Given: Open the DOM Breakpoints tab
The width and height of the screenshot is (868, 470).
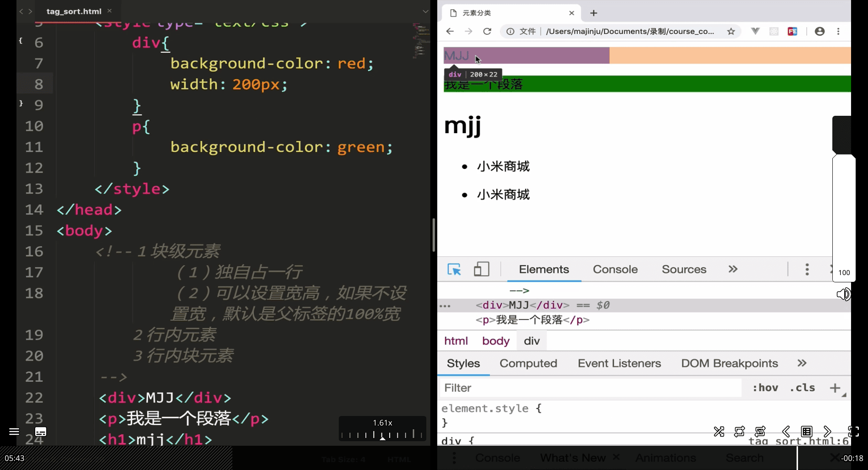Looking at the screenshot, I should click(729, 363).
